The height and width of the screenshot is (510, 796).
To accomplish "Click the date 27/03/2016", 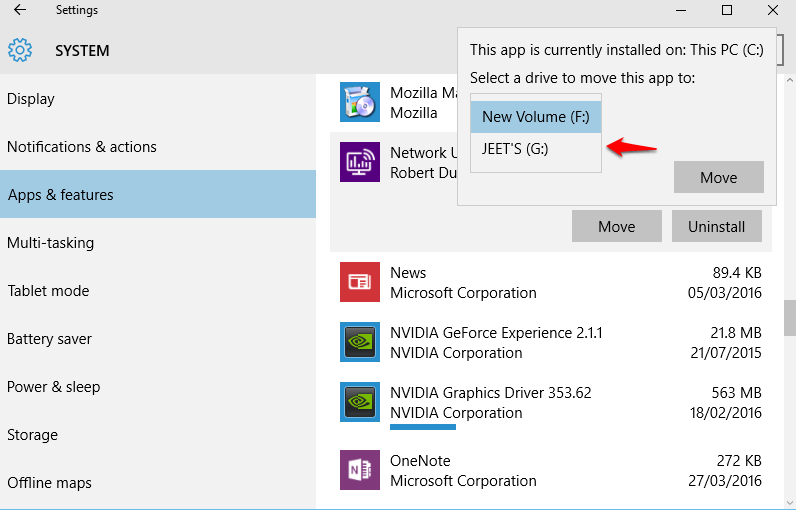I will point(725,481).
